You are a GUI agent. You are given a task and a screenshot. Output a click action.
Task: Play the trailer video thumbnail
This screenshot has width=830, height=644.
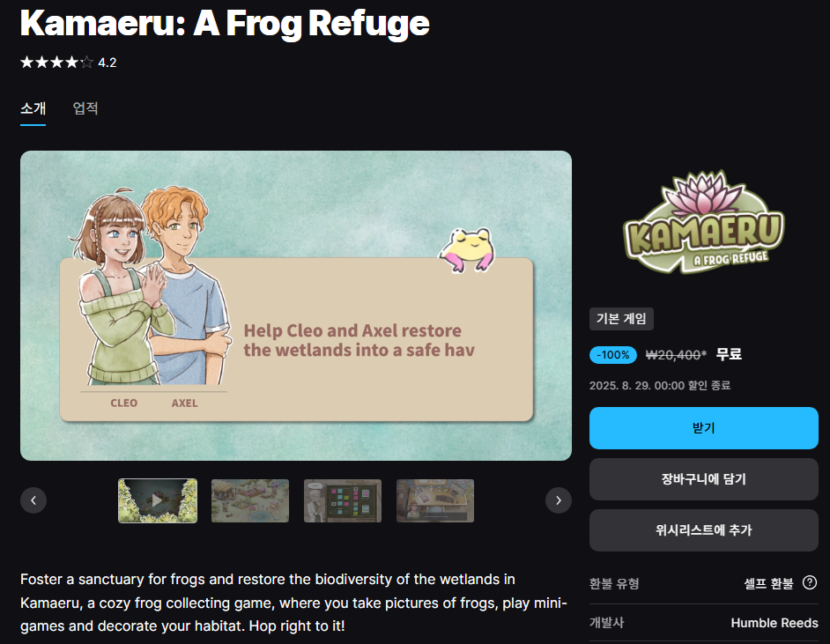(x=158, y=500)
